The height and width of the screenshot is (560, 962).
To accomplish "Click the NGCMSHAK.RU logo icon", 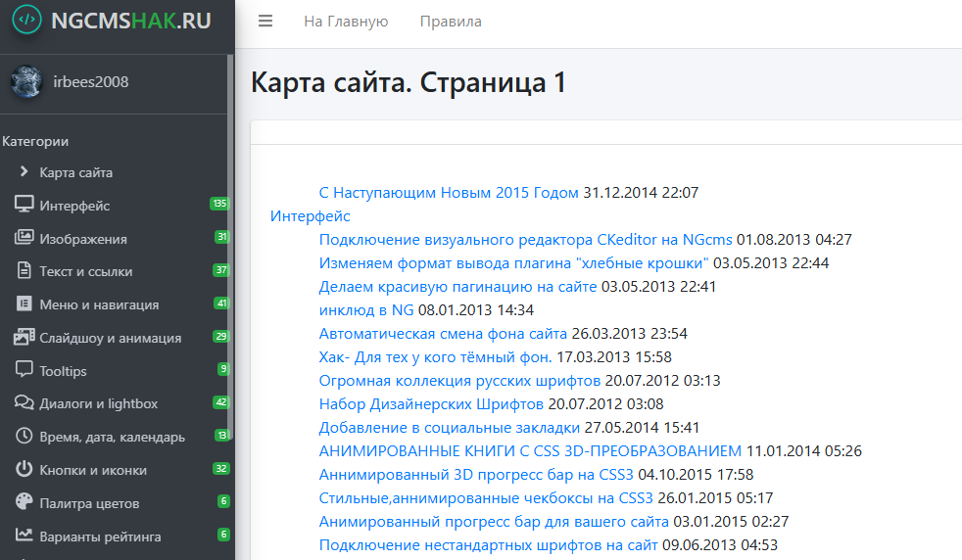I will 27,20.
